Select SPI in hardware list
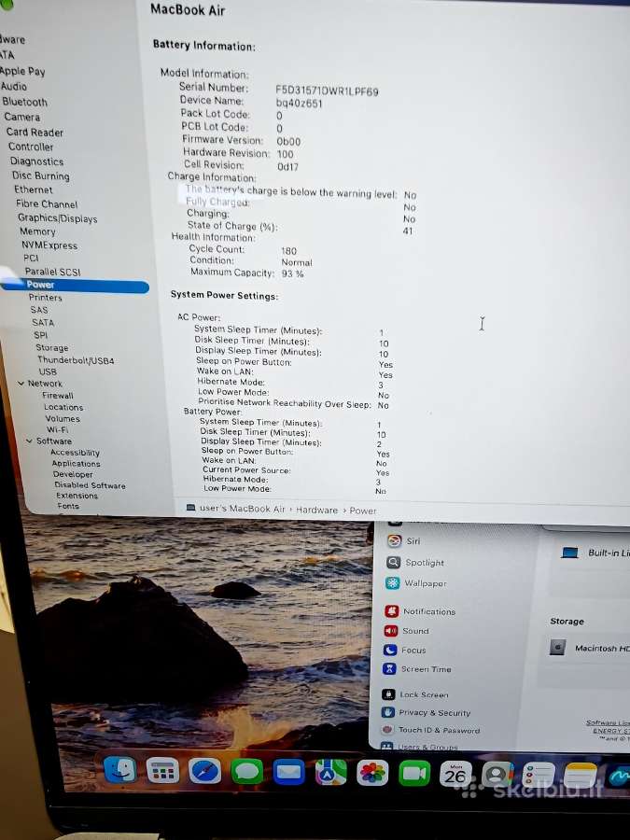The width and height of the screenshot is (630, 840). pyautogui.click(x=40, y=335)
